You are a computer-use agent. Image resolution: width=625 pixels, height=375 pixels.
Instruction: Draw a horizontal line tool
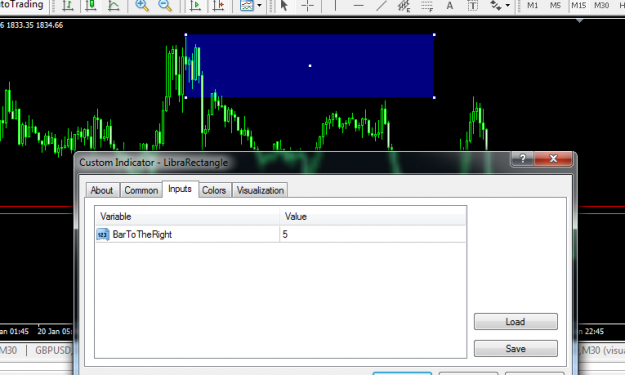click(358, 6)
